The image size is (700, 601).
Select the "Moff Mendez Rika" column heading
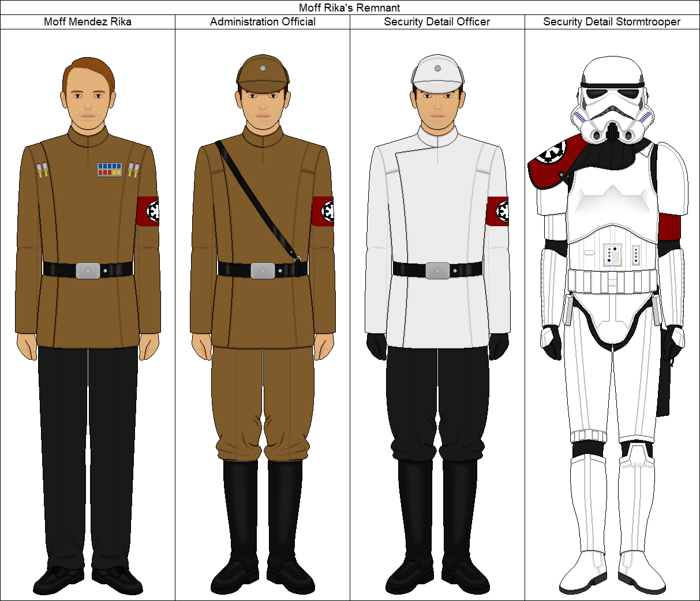pyautogui.click(x=88, y=21)
